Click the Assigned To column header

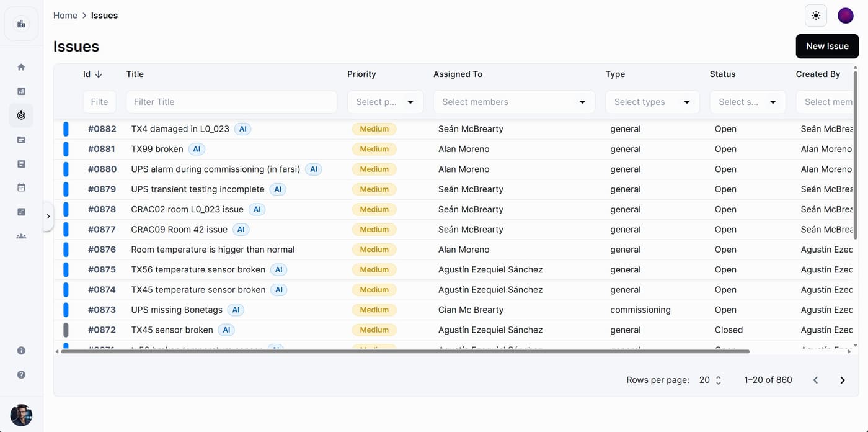click(x=458, y=74)
